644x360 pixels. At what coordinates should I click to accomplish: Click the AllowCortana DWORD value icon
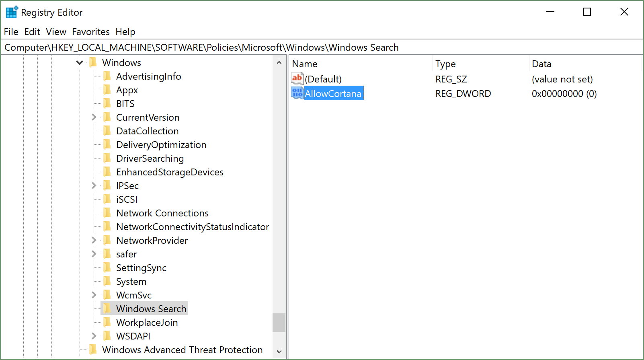297,93
